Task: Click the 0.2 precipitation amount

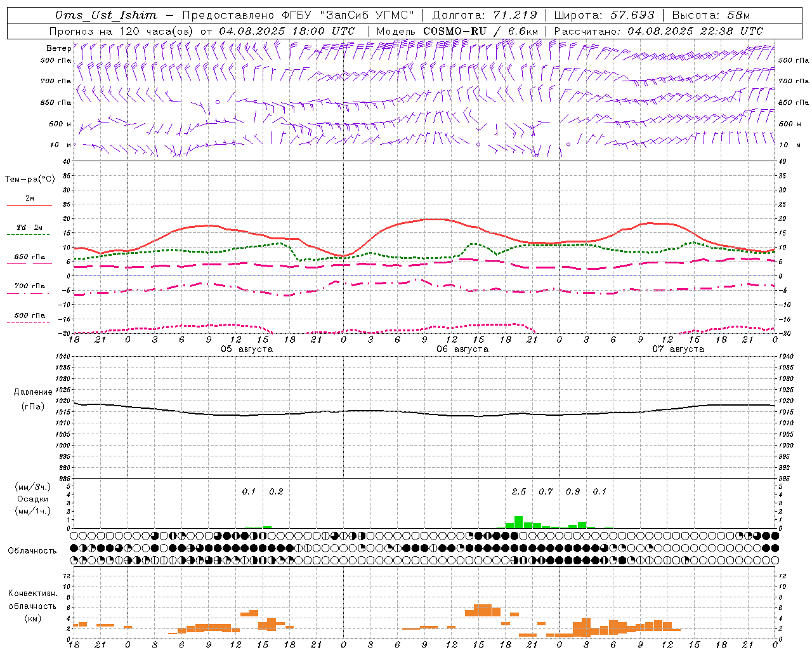Action: 276,491
